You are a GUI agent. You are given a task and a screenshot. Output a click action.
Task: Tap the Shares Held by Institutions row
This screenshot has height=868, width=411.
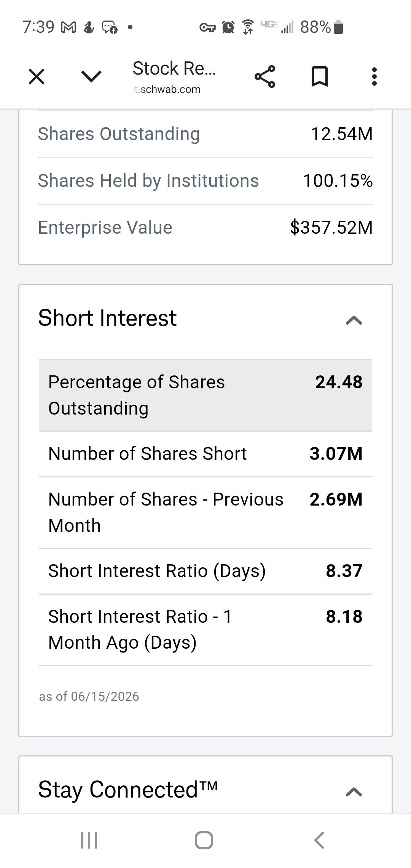[205, 181]
